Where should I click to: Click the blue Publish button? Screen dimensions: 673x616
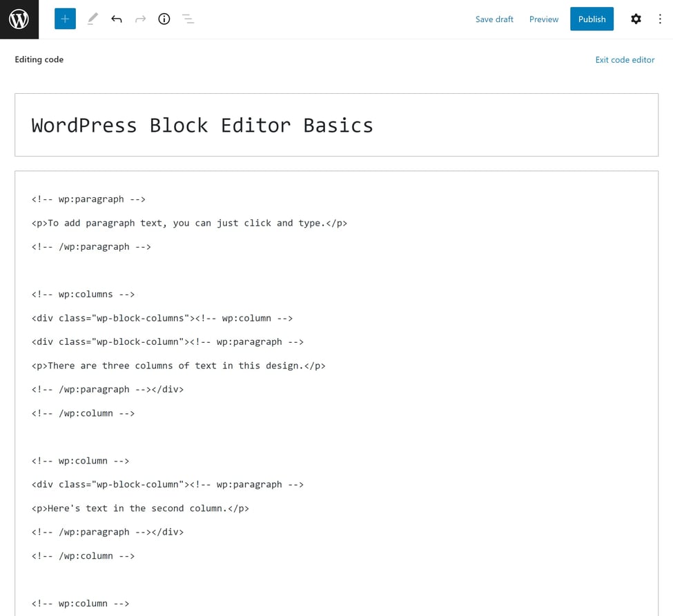[x=592, y=19]
